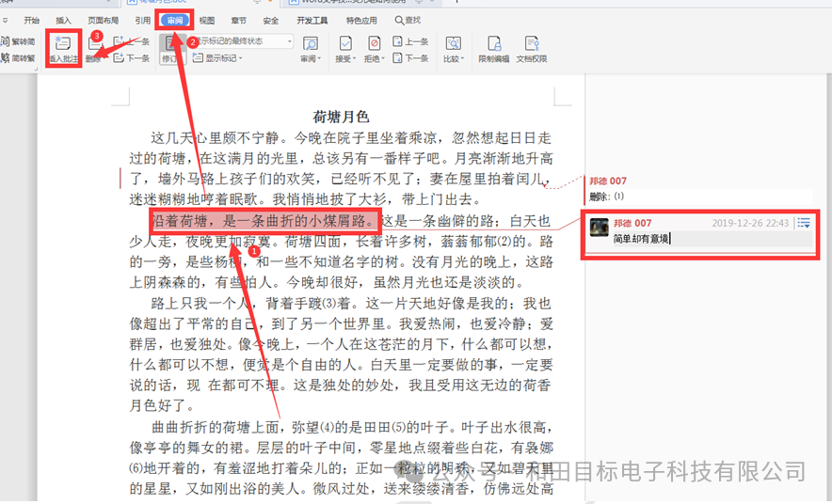Open the quick access dropdown arrow left of 开始

pyautogui.click(x=5, y=20)
